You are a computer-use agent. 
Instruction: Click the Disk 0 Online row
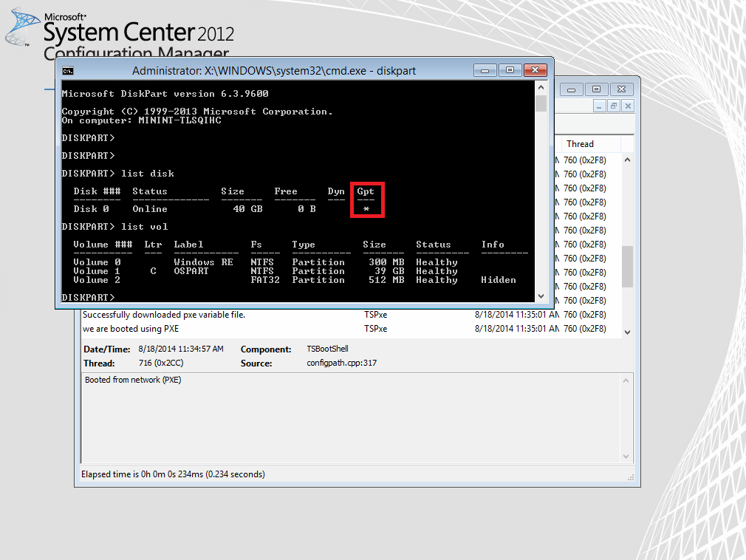coord(222,209)
